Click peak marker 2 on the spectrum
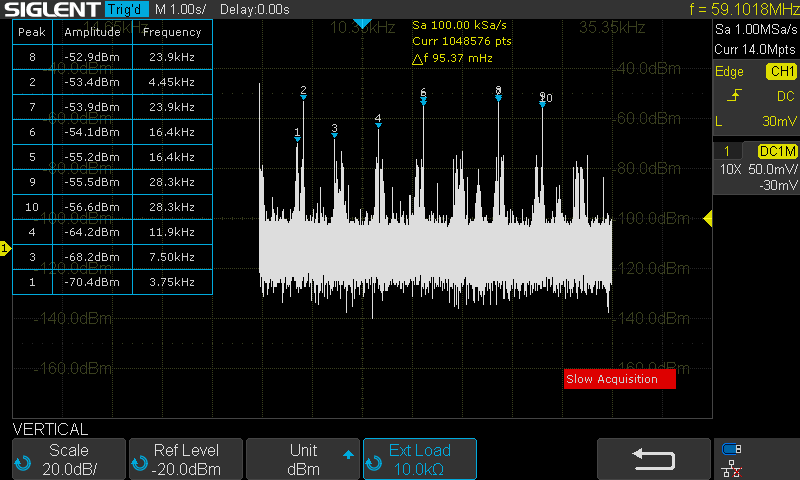Viewport: 800px width, 480px height. (x=304, y=93)
